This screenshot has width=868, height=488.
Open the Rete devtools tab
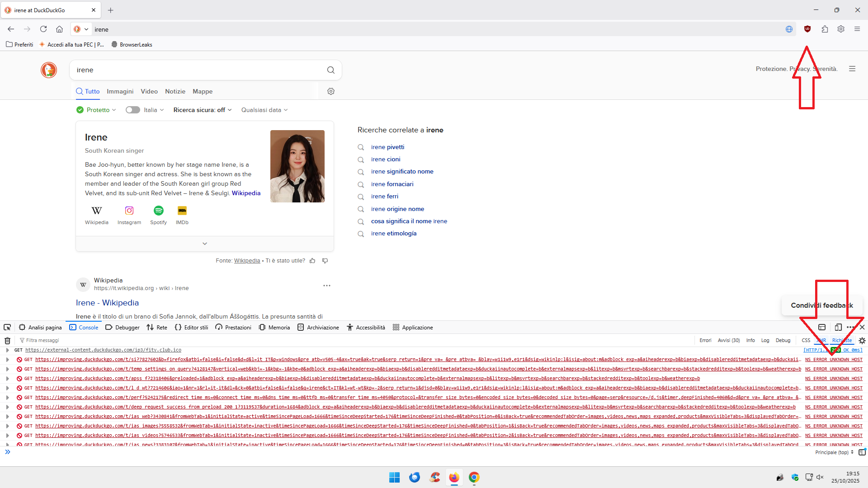point(157,327)
